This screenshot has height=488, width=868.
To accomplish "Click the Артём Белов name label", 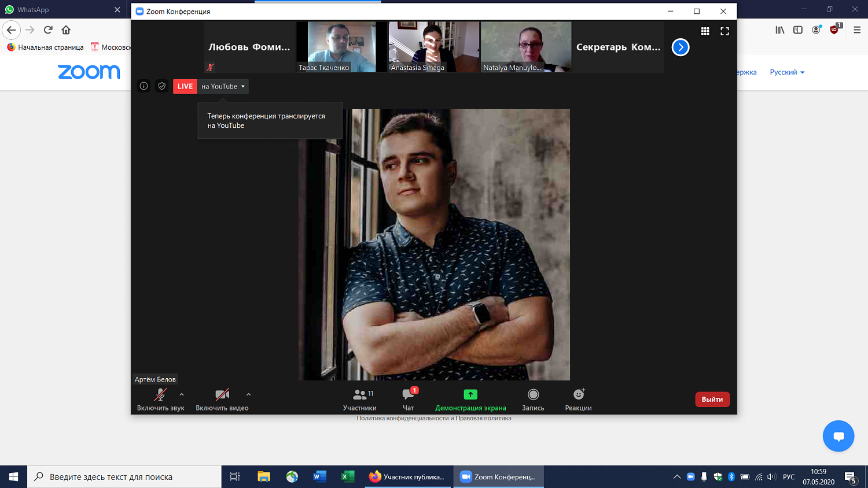I will coord(155,379).
